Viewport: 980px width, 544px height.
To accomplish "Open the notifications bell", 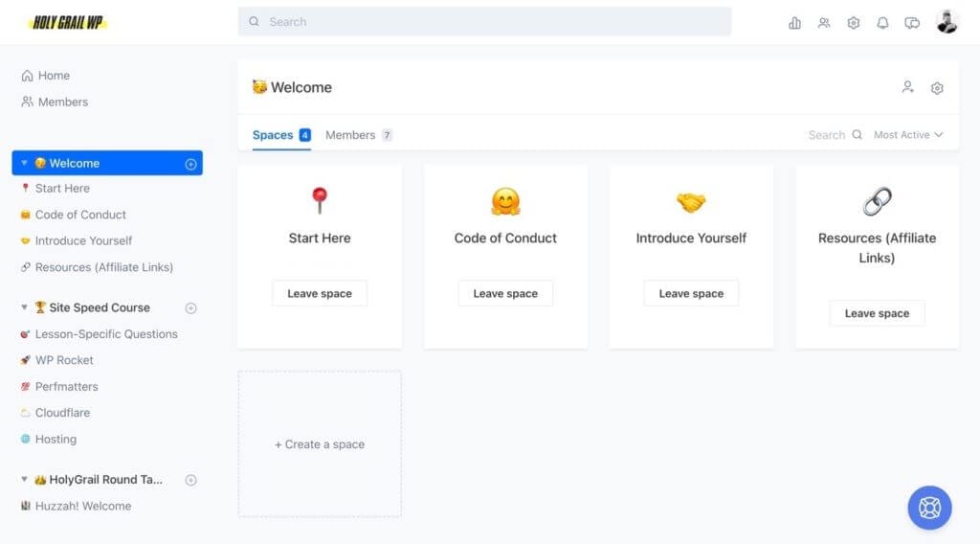I will tap(882, 23).
